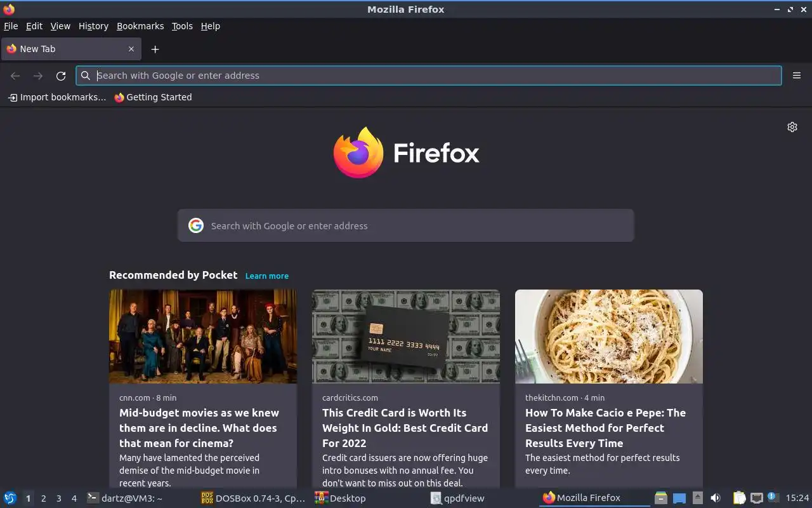Click the Google logo in the search box
The height and width of the screenshot is (508, 812).
point(196,225)
